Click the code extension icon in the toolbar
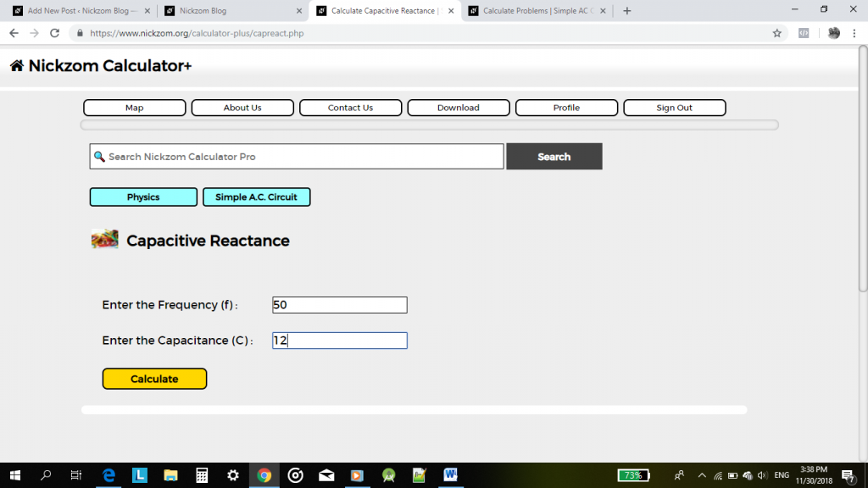Viewport: 868px width, 488px height. coord(804,33)
